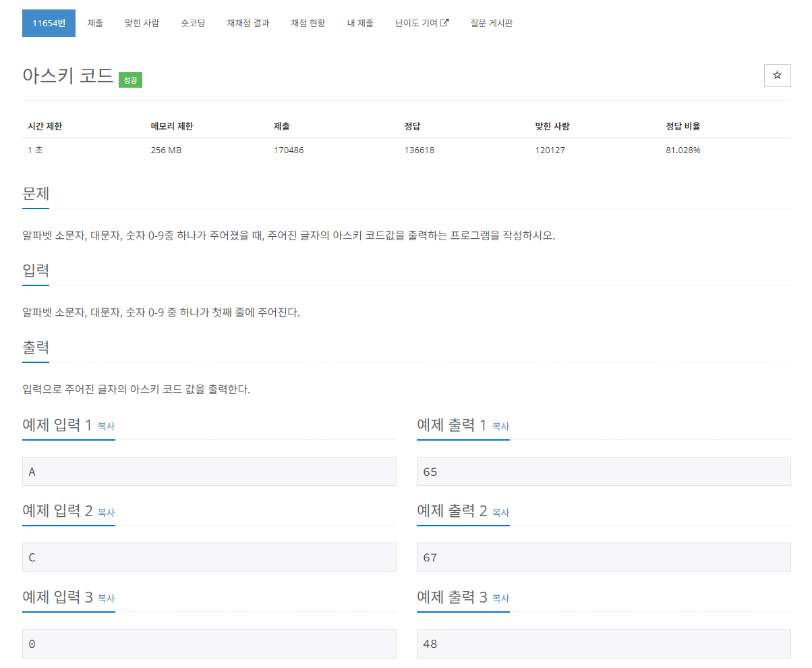Click the output description sentence under 출력

(136, 389)
